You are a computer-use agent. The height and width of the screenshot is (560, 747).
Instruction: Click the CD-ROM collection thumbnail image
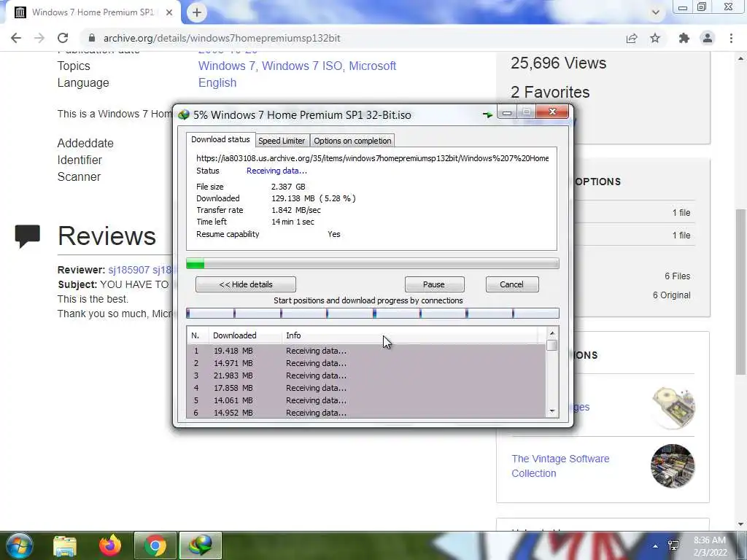[x=673, y=408]
